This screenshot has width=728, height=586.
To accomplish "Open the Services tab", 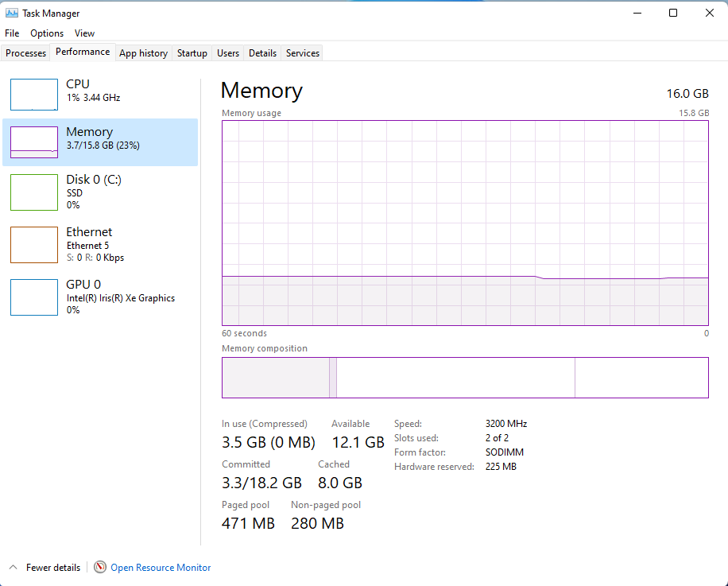I will pyautogui.click(x=303, y=53).
